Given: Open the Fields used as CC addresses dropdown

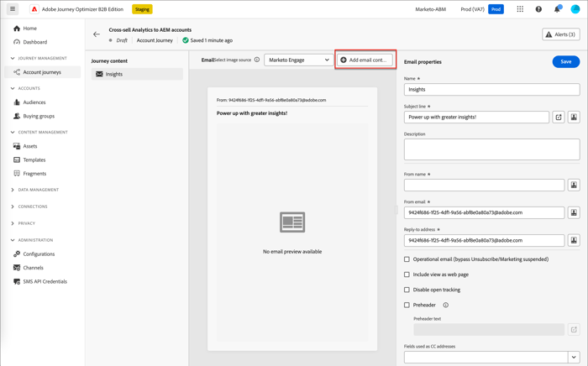Looking at the screenshot, I should coord(574,358).
